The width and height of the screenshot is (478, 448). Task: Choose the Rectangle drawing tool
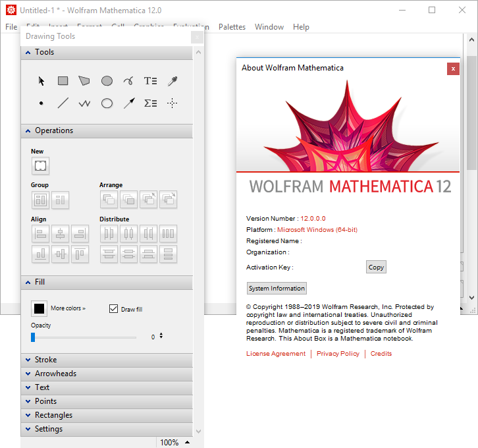point(63,81)
